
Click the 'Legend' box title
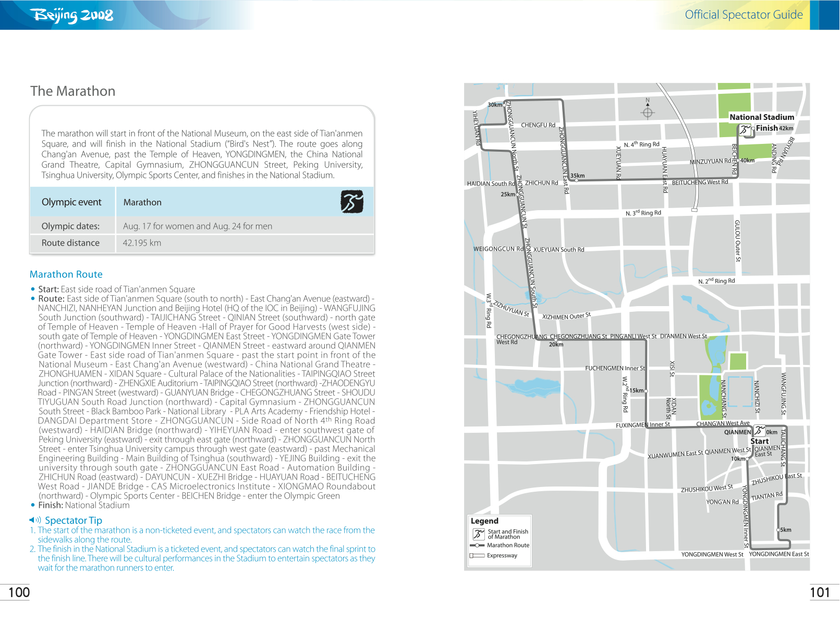tap(484, 521)
